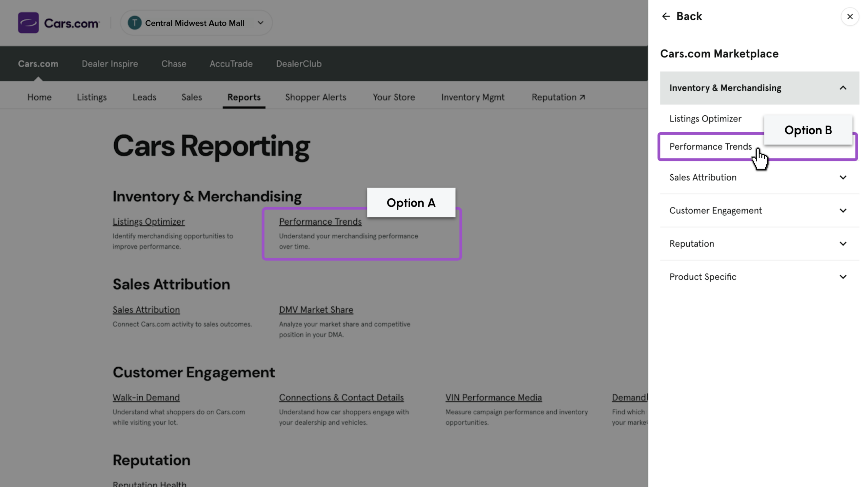Expand the Product Specific panel section
The height and width of the screenshot is (487, 868).
click(x=759, y=277)
